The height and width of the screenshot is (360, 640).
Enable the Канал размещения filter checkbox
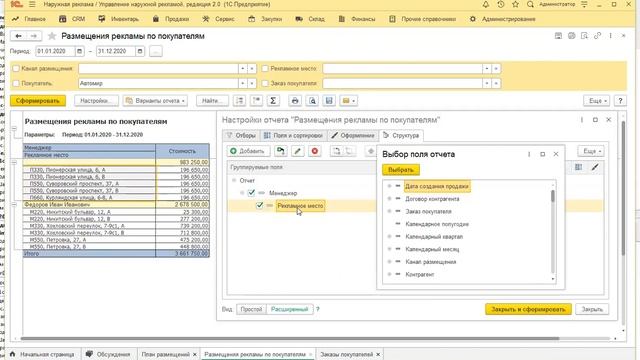click(x=16, y=69)
